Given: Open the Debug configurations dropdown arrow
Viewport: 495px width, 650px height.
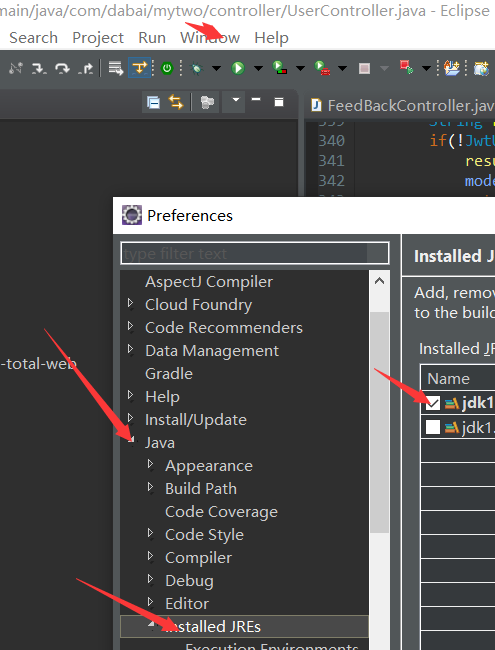Looking at the screenshot, I should point(216,68).
